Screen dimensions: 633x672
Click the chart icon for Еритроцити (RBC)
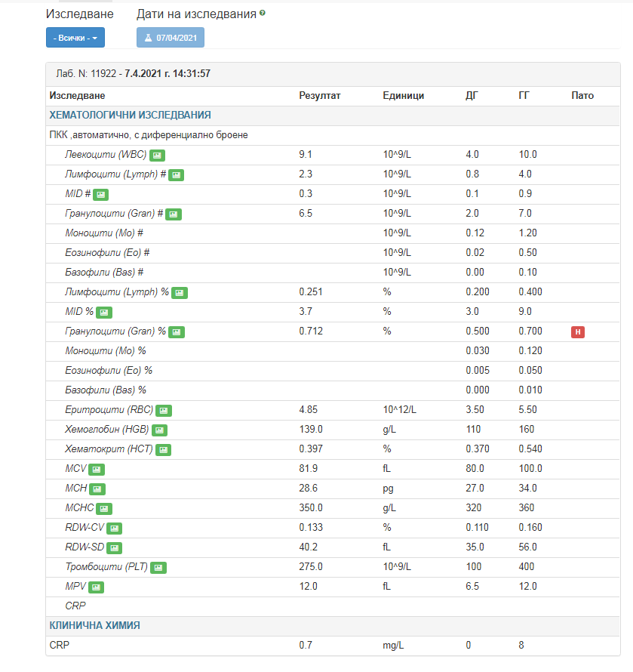(x=164, y=410)
